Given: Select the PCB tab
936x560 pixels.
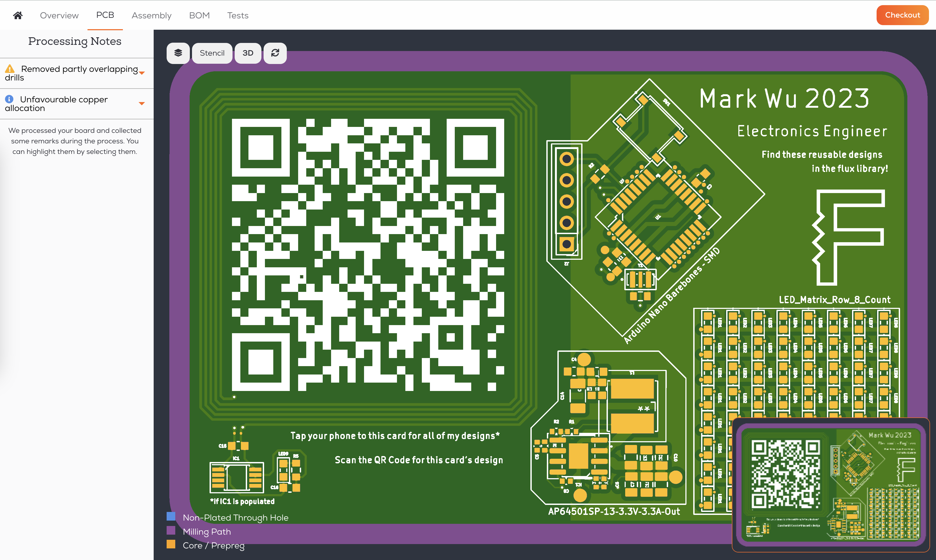Looking at the screenshot, I should coord(105,15).
